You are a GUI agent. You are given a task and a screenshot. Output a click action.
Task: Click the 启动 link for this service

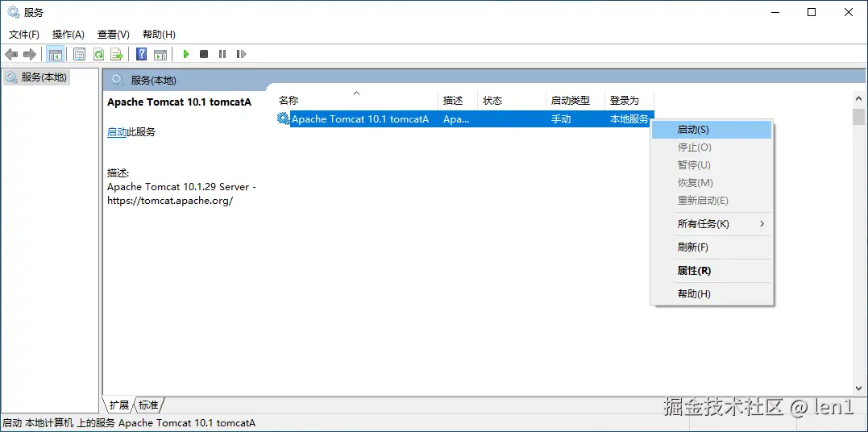(117, 132)
